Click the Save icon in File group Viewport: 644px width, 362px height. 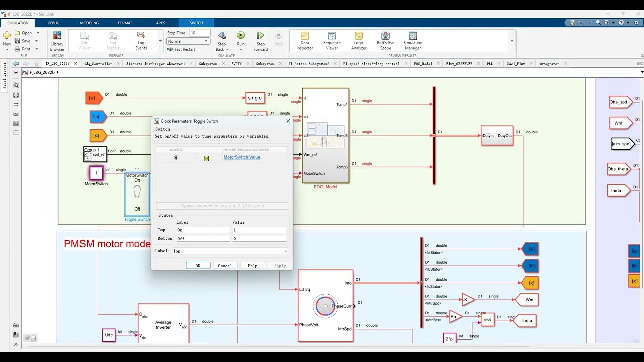point(17,41)
